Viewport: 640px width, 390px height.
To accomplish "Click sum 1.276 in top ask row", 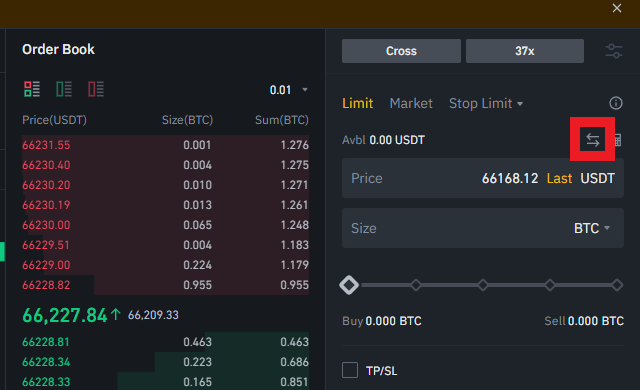I will (x=294, y=145).
